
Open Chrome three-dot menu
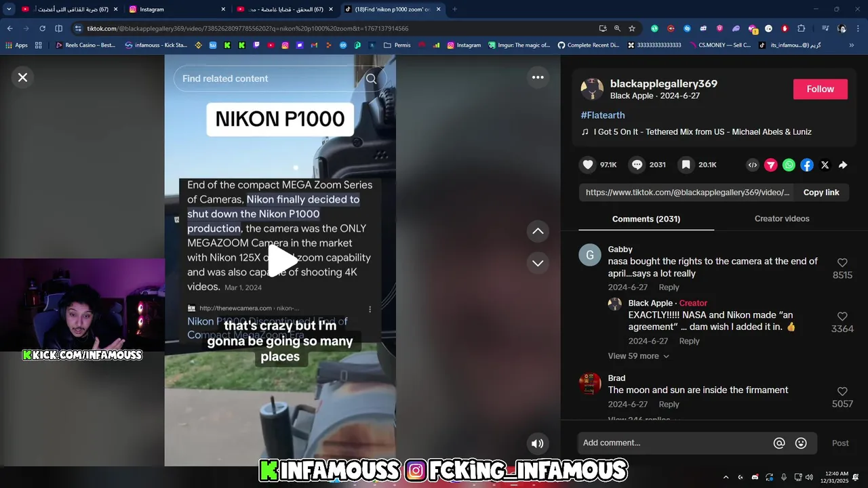(x=859, y=28)
